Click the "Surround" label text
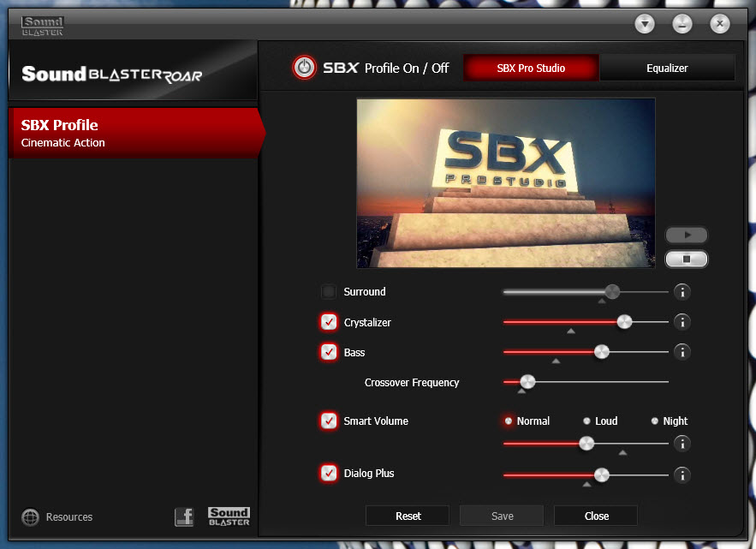The image size is (756, 549). click(365, 292)
